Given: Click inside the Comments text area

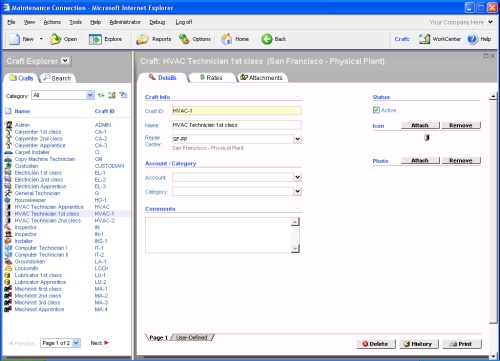Looking at the screenshot, I should coord(218,235).
